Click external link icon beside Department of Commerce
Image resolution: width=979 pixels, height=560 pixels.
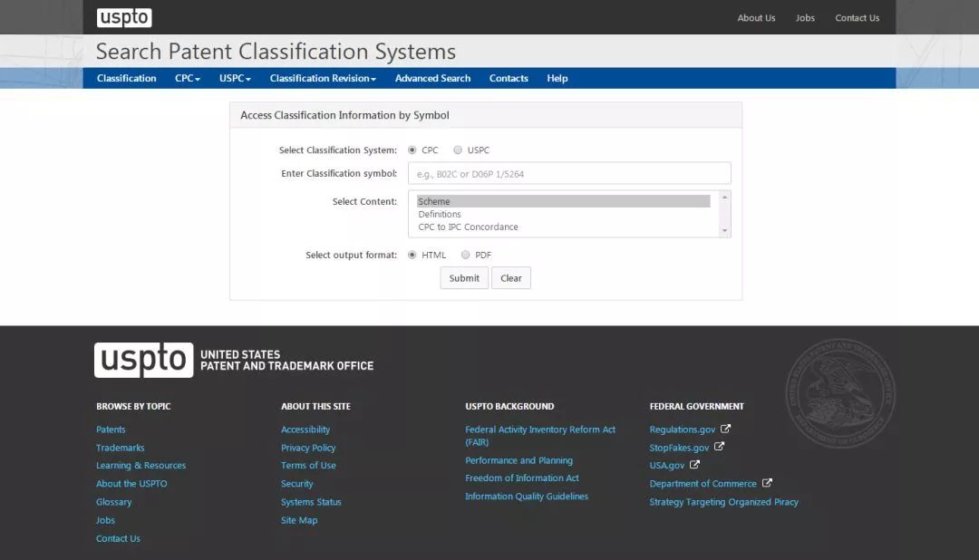point(767,483)
